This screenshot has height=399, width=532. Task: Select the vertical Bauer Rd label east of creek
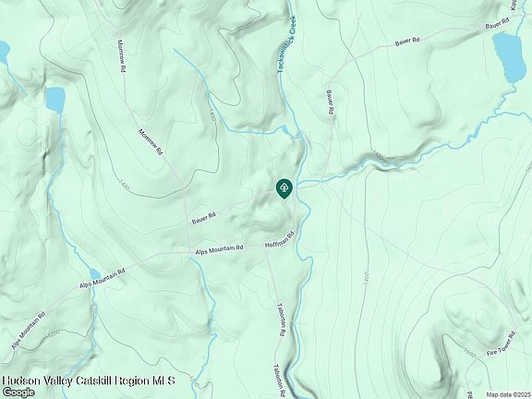(x=331, y=102)
